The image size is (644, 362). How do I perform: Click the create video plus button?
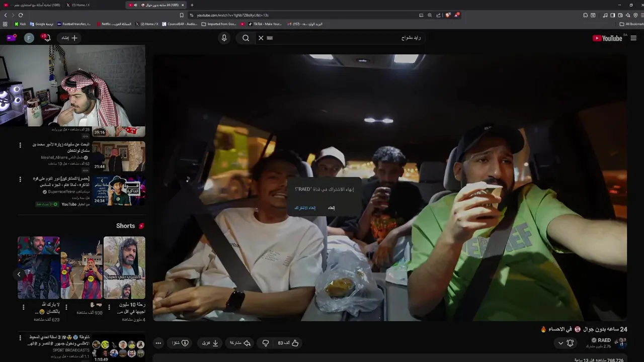pos(69,38)
